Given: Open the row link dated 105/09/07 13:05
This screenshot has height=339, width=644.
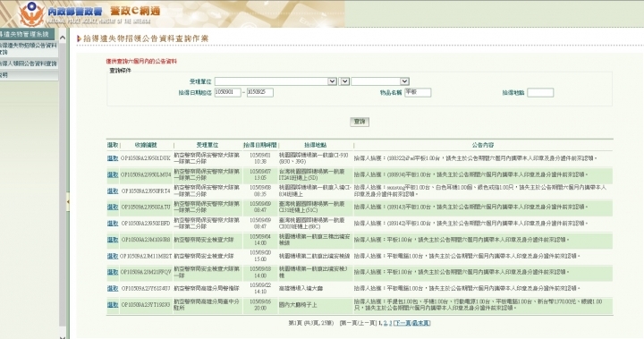Looking at the screenshot, I should tap(113, 174).
